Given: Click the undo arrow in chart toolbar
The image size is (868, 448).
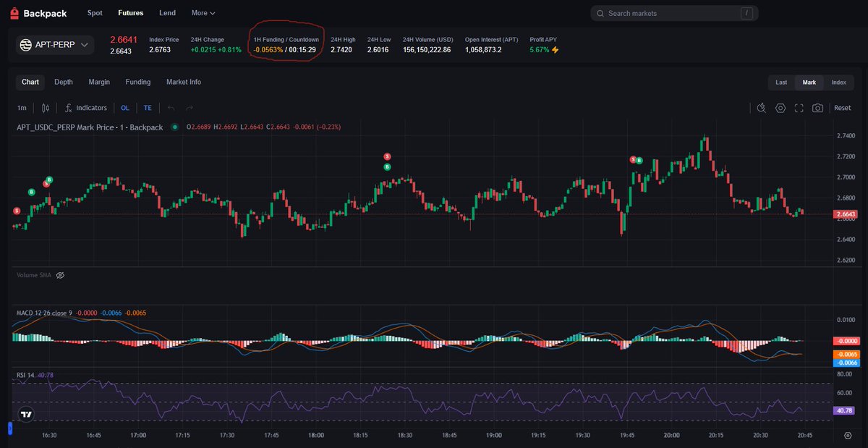Looking at the screenshot, I should (171, 108).
